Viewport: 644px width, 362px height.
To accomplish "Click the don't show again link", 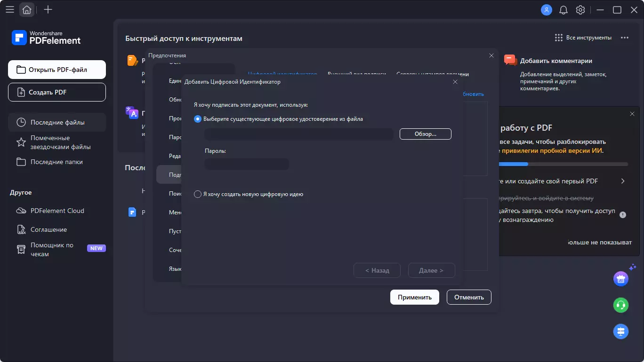I will tap(600, 242).
